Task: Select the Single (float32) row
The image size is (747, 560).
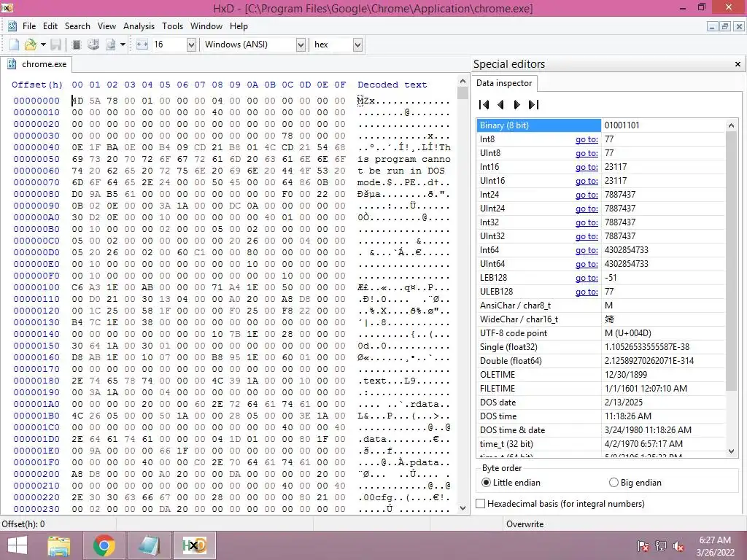Action: coord(601,346)
